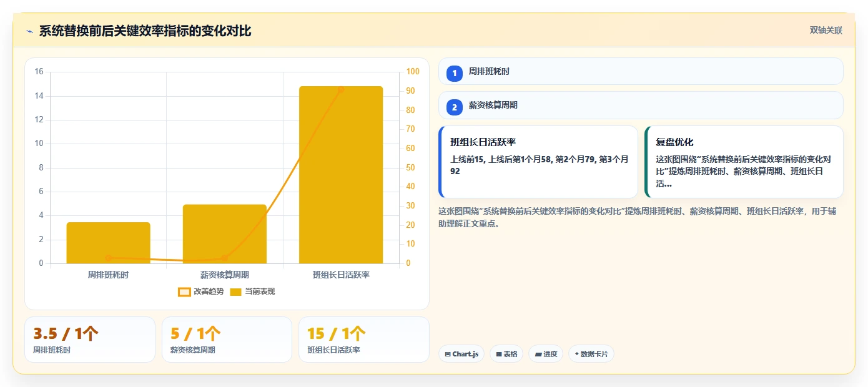The height and width of the screenshot is (387, 868).
Task: Click the 进度 tag chip
Action: (546, 354)
